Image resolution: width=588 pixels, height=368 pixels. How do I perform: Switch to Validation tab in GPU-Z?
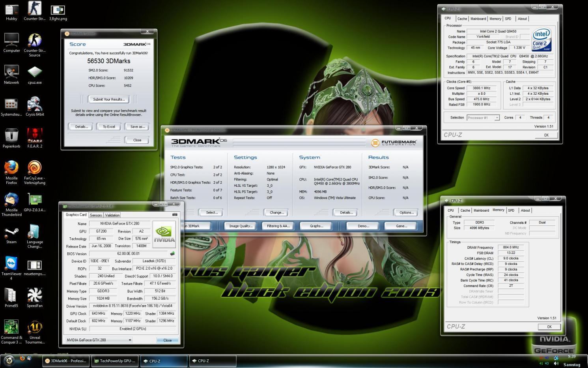pos(112,215)
